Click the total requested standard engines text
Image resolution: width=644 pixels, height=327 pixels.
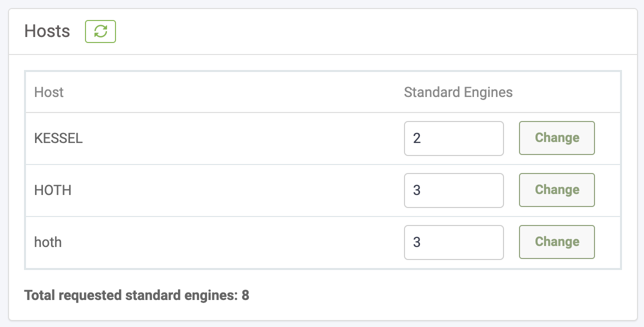coord(136,295)
